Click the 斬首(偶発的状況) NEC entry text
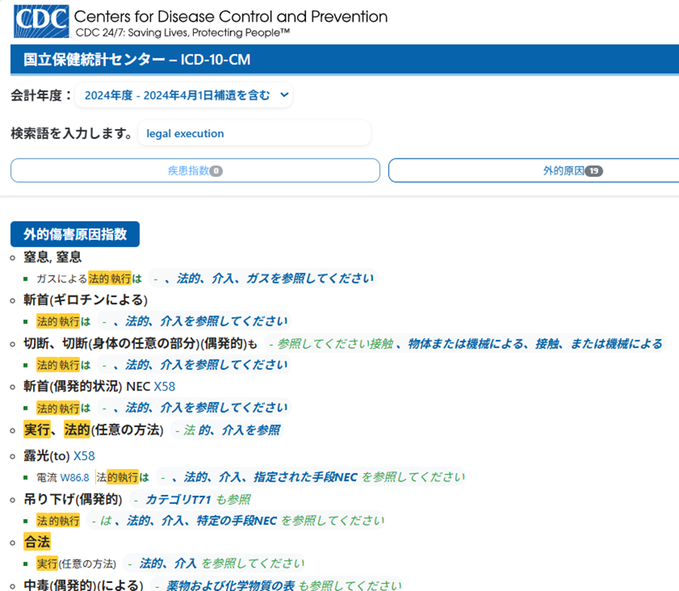Image resolution: width=679 pixels, height=591 pixels. pyautogui.click(x=87, y=386)
